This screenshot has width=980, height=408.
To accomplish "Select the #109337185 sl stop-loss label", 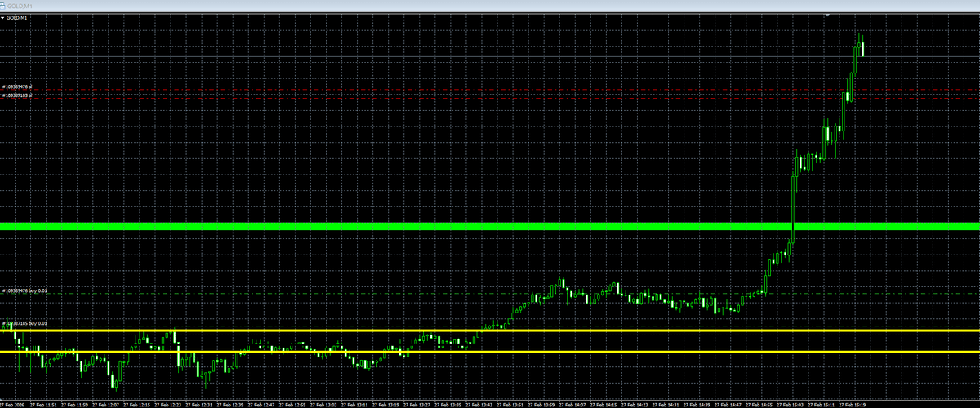I will click(x=16, y=95).
